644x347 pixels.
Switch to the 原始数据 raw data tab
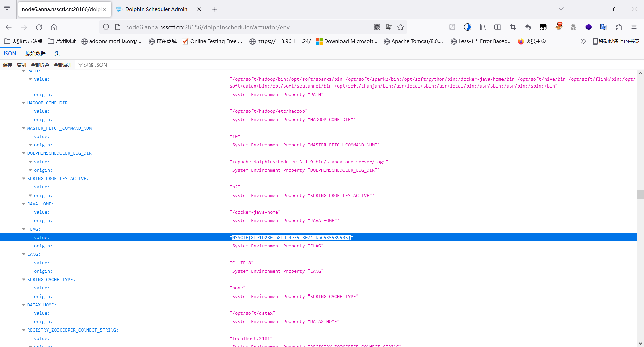[35, 54]
